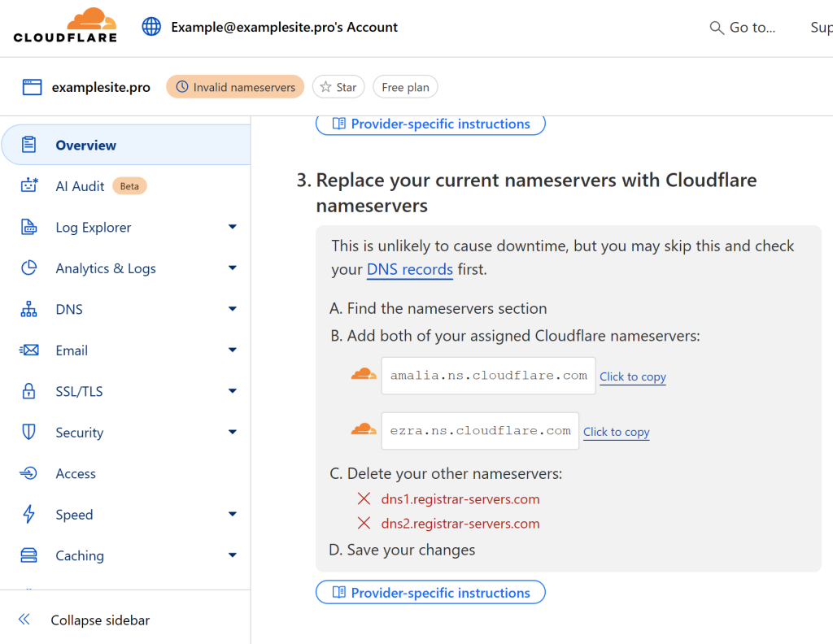The width and height of the screenshot is (833, 644).
Task: Open the DNS records link
Action: pyautogui.click(x=410, y=270)
